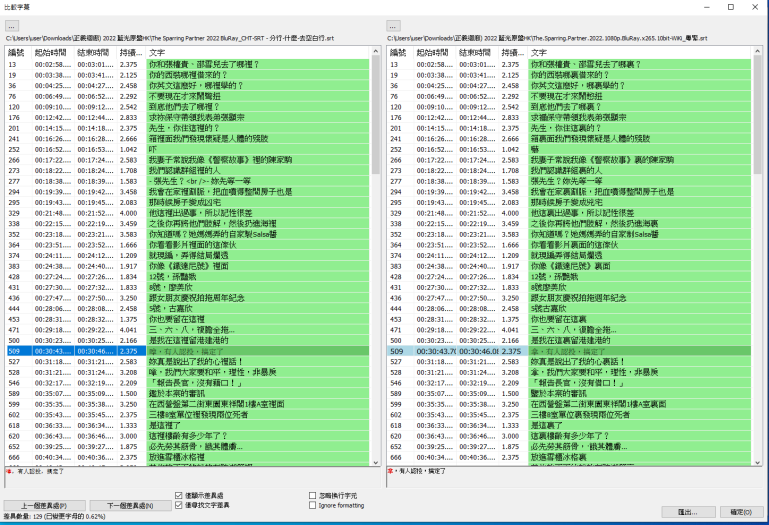769x525 pixels.
Task: Click right difference preview text box
Action: coord(574,477)
